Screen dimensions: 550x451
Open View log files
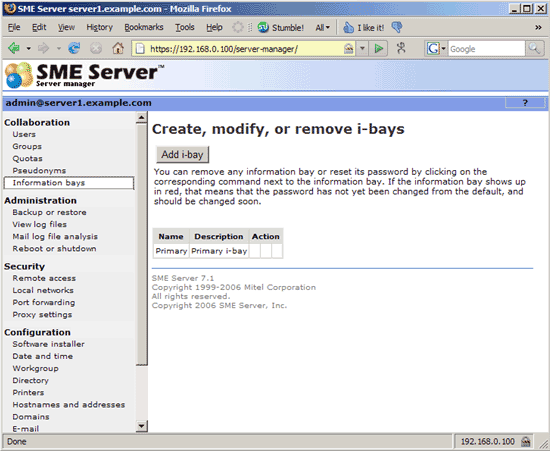(x=40, y=224)
